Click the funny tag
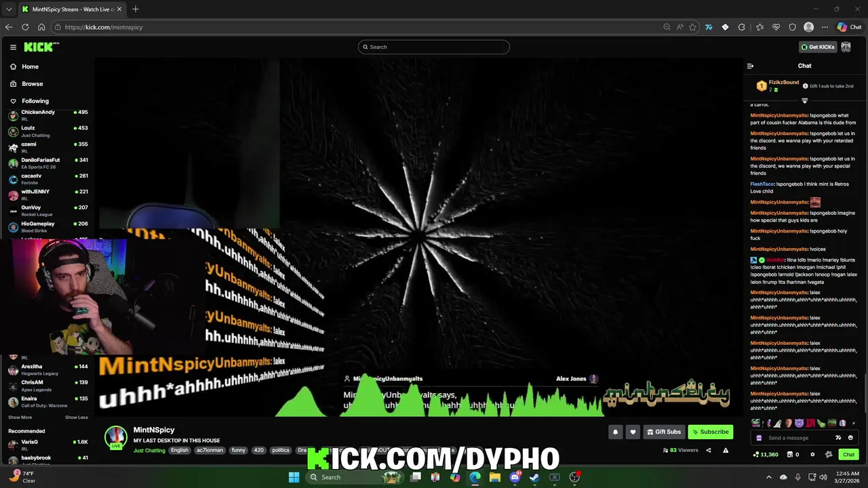 (x=238, y=450)
